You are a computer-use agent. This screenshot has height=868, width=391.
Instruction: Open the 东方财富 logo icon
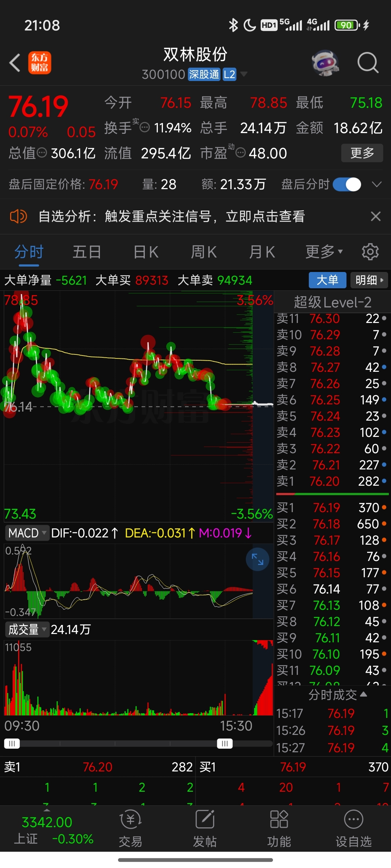coord(40,63)
